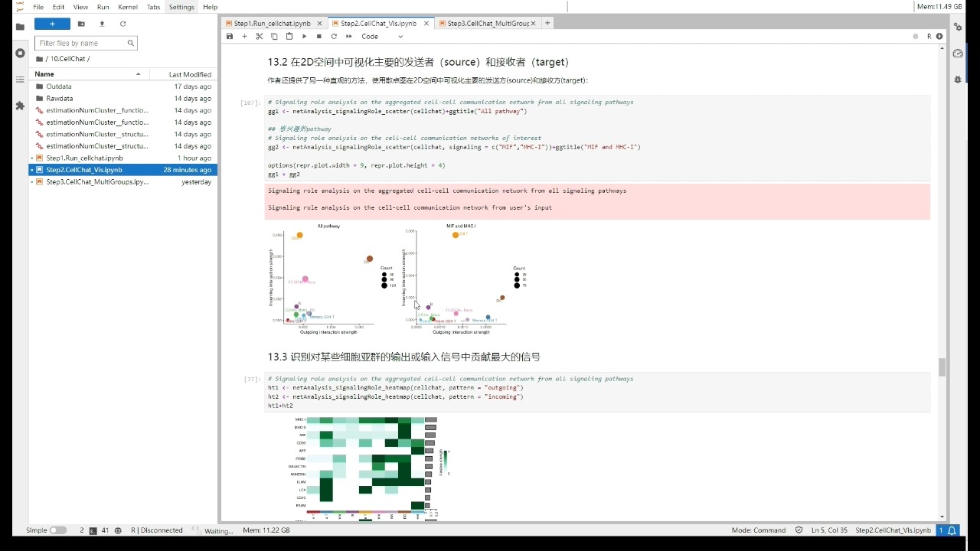Click the root folder icon in breadcrumb
Image resolution: width=980 pixels, height=551 pixels.
point(39,59)
